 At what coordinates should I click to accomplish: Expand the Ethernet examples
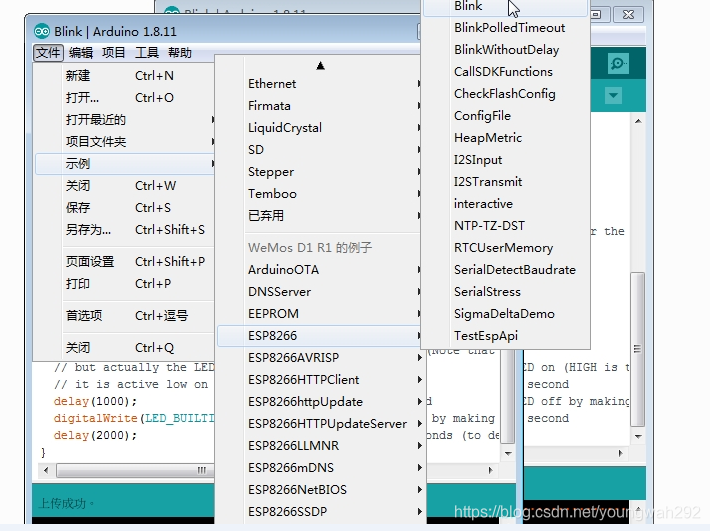click(319, 84)
